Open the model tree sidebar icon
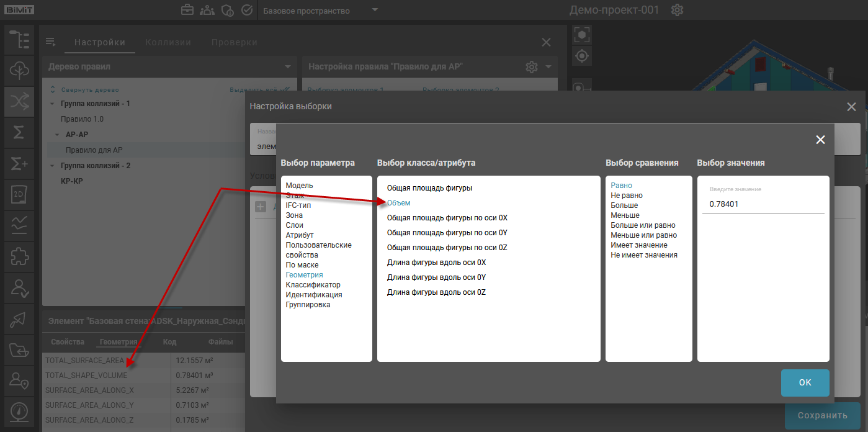The image size is (868, 432). click(x=19, y=40)
